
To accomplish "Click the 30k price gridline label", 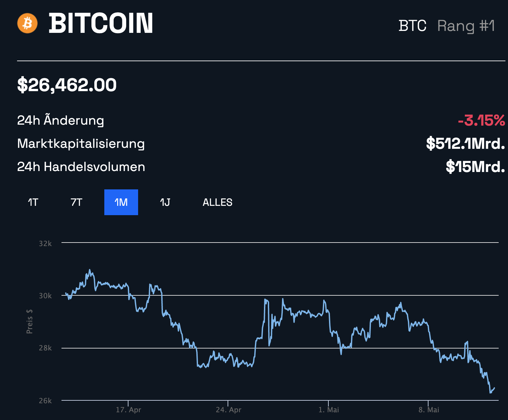I will tap(45, 296).
